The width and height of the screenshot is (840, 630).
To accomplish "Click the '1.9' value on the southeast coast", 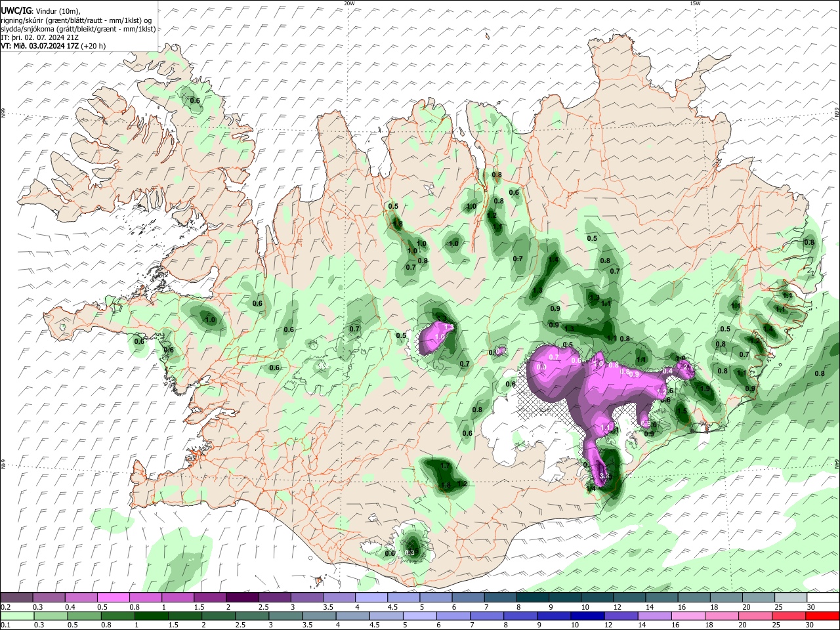I will tap(705, 388).
